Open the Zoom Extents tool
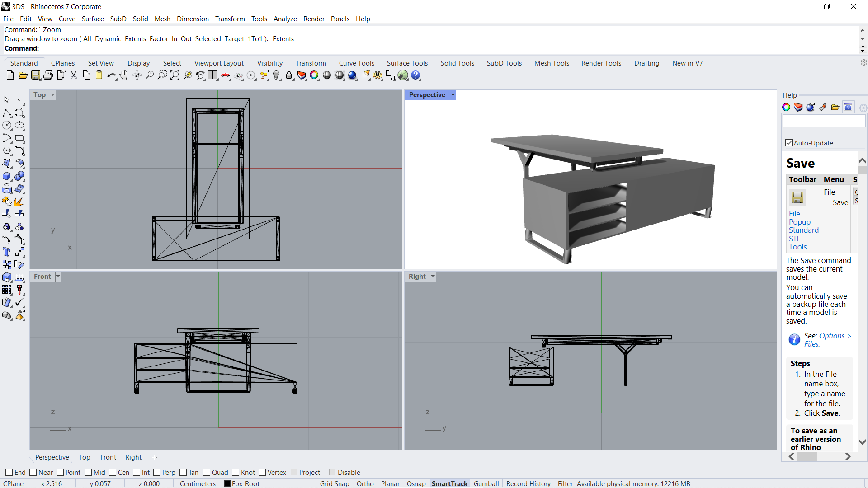 click(x=175, y=75)
